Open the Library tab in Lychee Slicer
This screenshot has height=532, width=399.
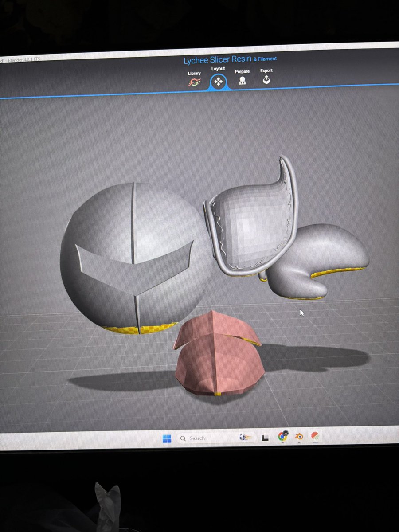(194, 78)
